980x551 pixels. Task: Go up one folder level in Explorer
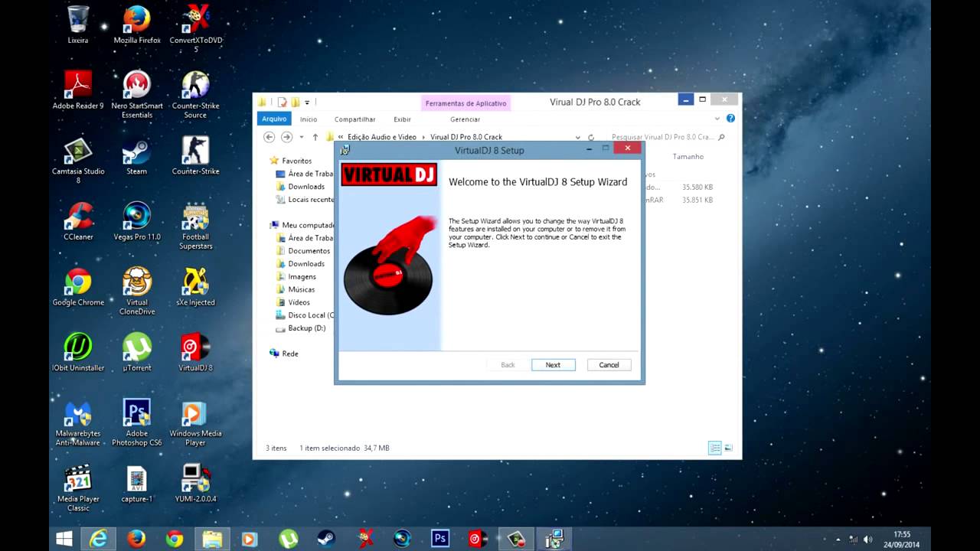click(315, 137)
